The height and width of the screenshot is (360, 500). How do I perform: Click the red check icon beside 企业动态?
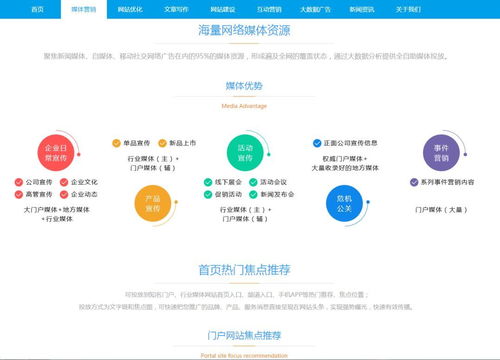[64, 194]
